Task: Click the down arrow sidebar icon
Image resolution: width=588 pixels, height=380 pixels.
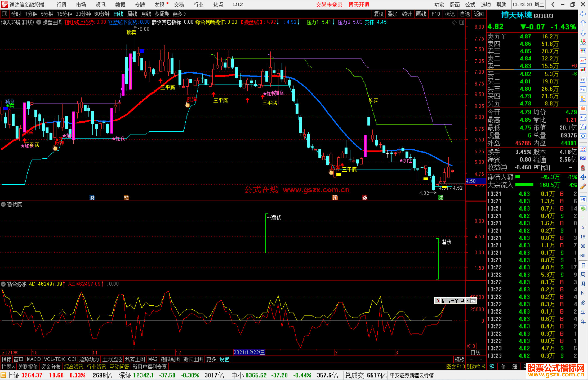Action: click(583, 33)
